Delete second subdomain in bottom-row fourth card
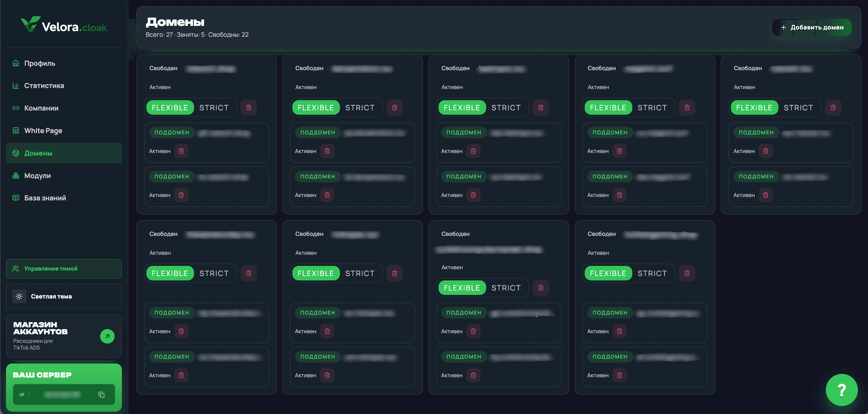Screen dimensions: 868x414 pyautogui.click(x=619, y=375)
